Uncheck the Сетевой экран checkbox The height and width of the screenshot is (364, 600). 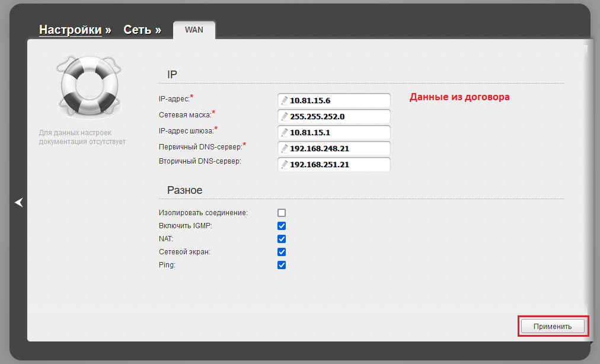(x=282, y=252)
